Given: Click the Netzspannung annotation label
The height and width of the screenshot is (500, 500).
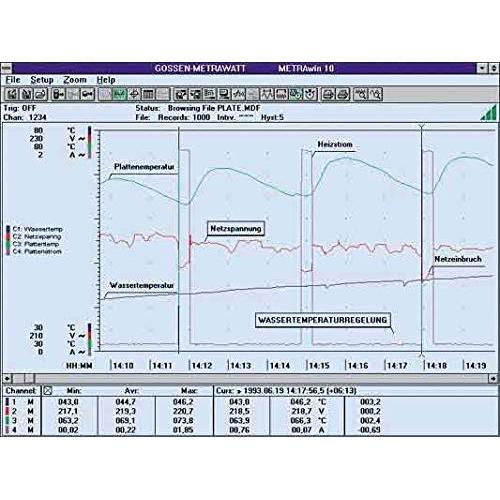Looking at the screenshot, I should tap(236, 229).
